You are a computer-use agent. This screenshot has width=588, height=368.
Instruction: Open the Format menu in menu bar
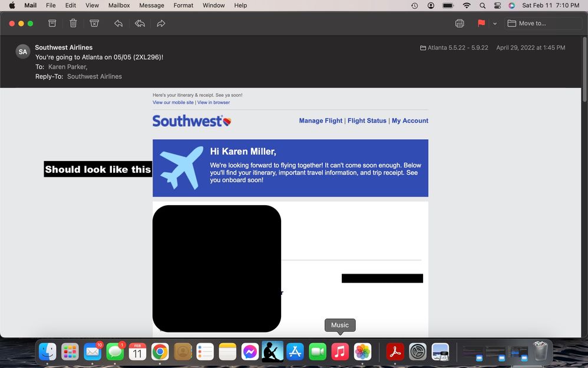point(183,5)
